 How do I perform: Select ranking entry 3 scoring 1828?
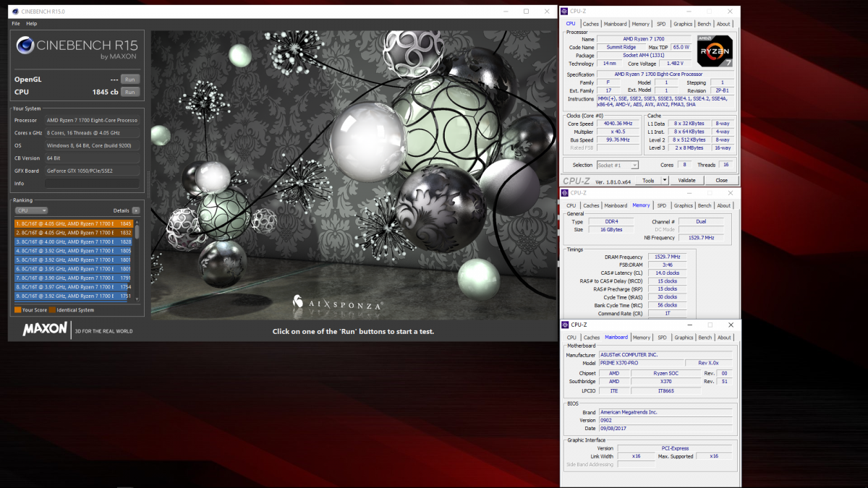click(74, 241)
